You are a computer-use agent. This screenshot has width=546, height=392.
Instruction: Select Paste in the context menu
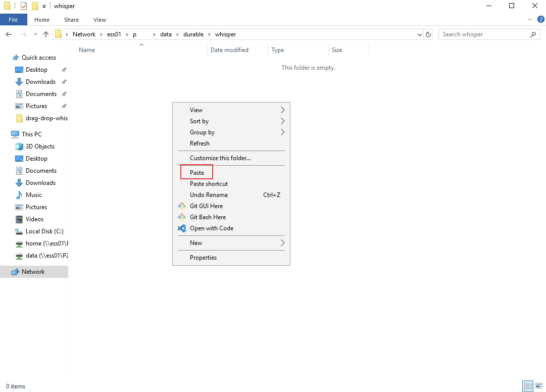point(197,173)
